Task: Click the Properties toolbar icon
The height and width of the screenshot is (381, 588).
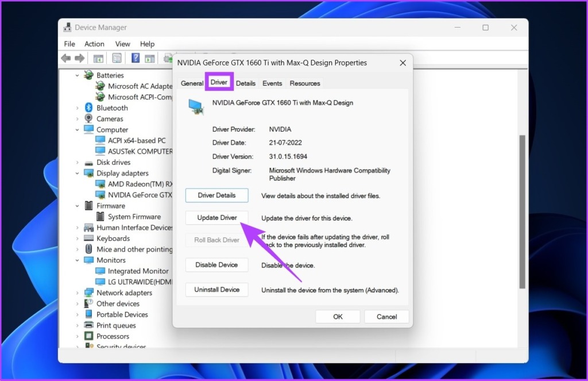Action: point(117,58)
